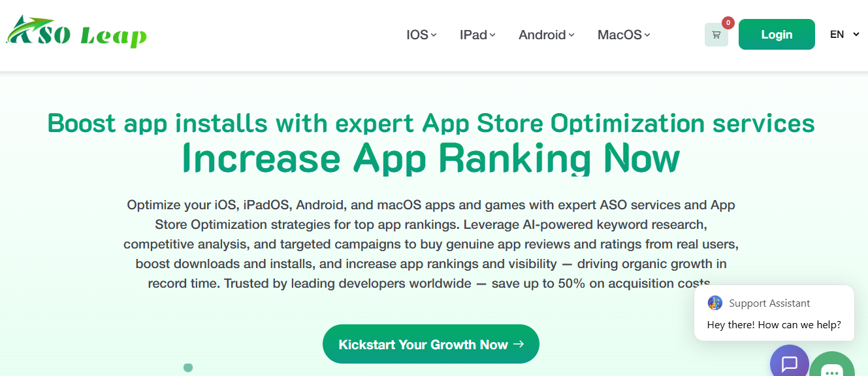Open the shopping cart icon
The height and width of the screenshot is (376, 868).
(716, 35)
